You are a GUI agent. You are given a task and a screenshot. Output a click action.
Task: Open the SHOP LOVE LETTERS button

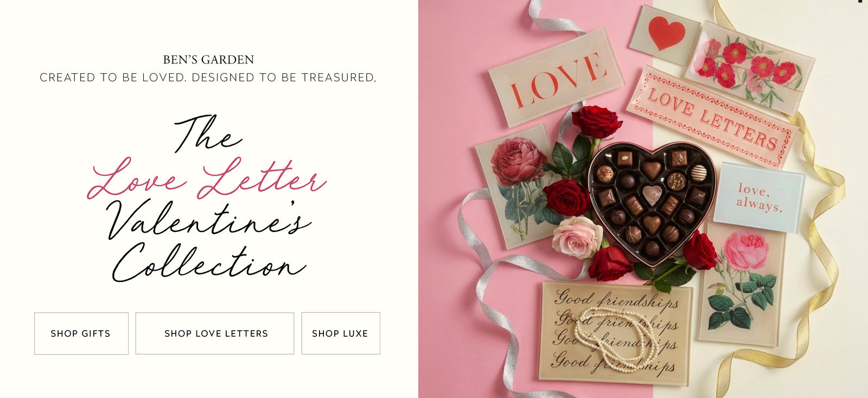point(215,333)
